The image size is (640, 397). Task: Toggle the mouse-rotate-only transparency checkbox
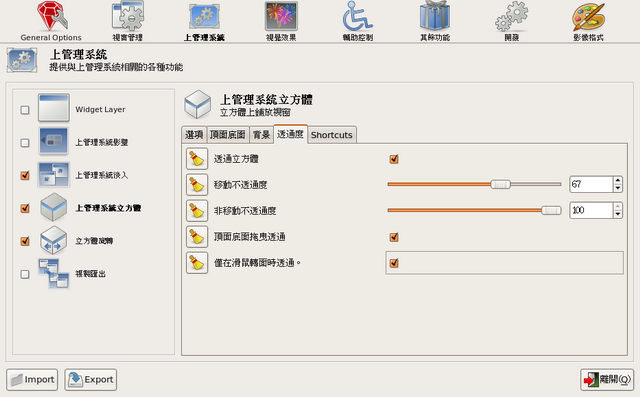click(x=394, y=263)
